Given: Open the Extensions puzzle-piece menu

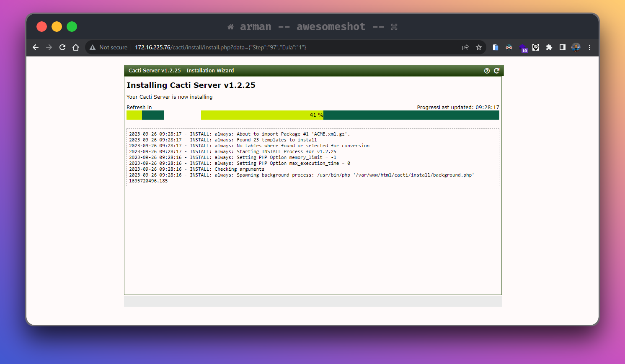Looking at the screenshot, I should pyautogui.click(x=549, y=47).
